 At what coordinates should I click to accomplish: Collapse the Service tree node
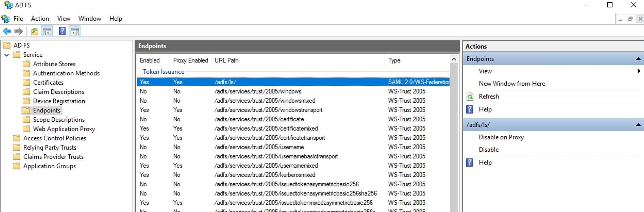click(7, 55)
